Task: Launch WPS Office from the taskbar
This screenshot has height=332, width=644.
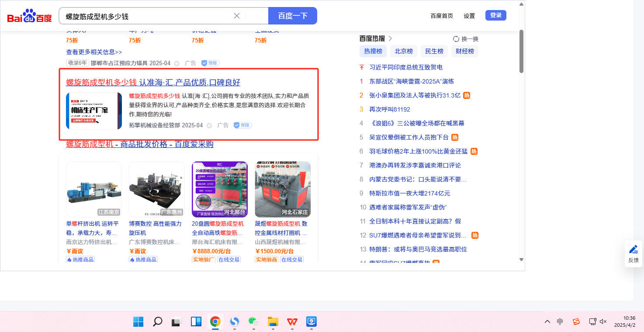Action: click(292, 322)
